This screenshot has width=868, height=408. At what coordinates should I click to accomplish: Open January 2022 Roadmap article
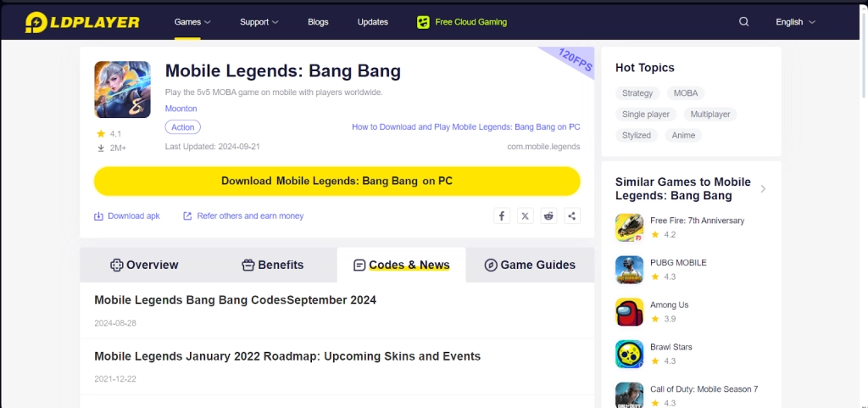[x=287, y=356]
